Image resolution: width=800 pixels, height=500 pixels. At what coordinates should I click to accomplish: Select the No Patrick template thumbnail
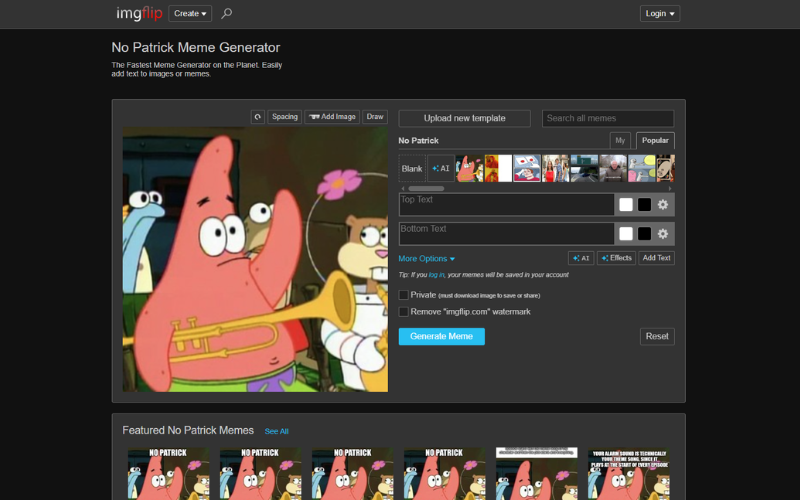469,168
